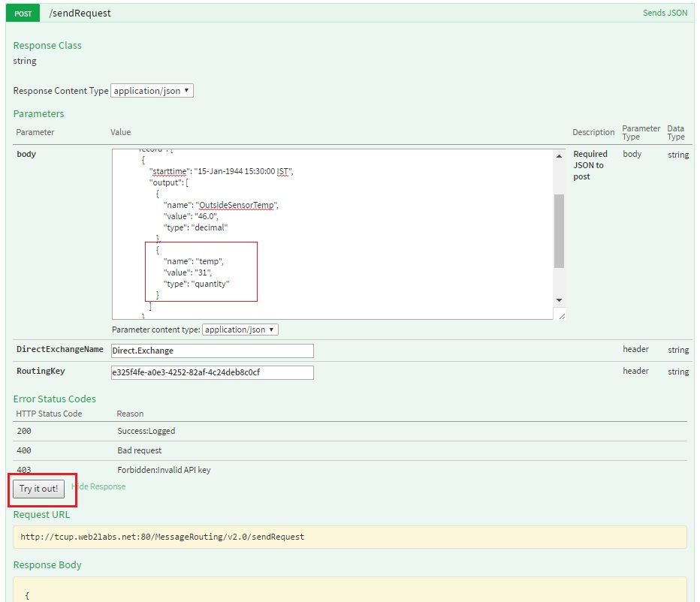This screenshot has height=602, width=700.
Task: Click inside the body JSON textarea
Action: coord(332,234)
